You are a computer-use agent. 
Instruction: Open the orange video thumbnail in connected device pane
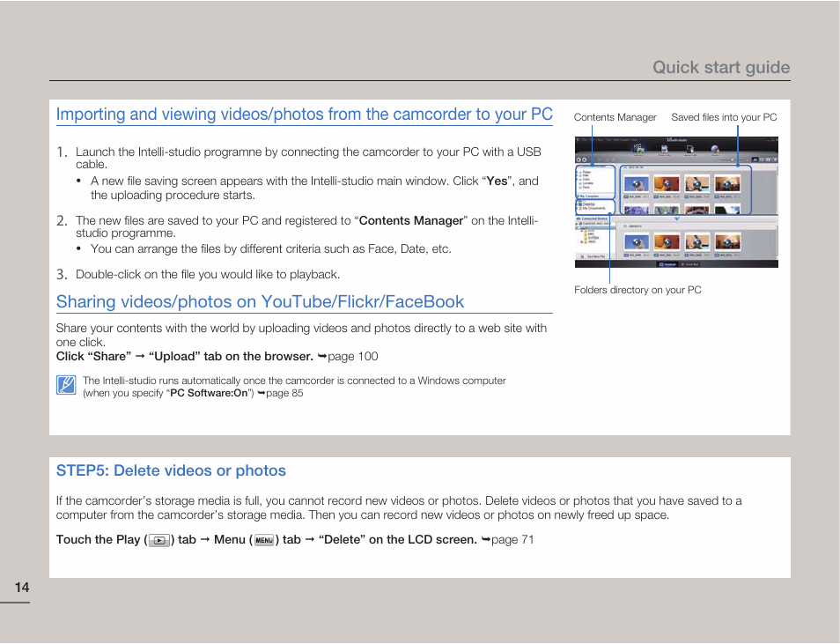667,242
